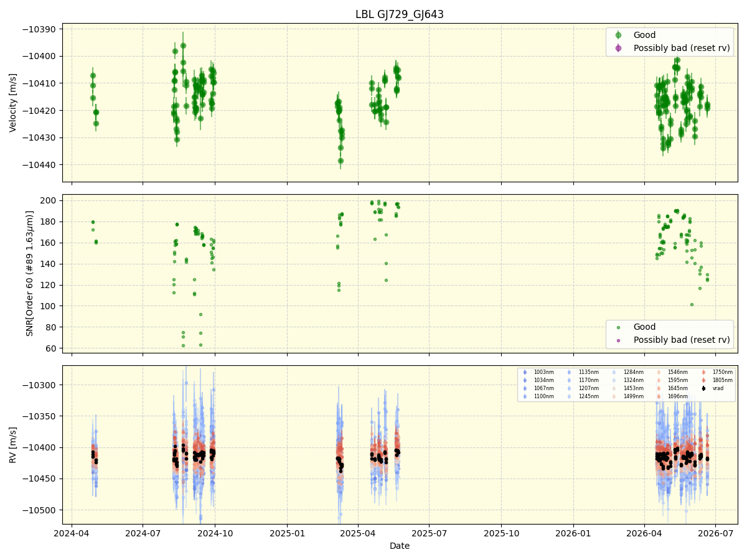The image size is (747, 560).
Task: Click the purple Possibly bad marker in velocity legend
Action: [618, 48]
